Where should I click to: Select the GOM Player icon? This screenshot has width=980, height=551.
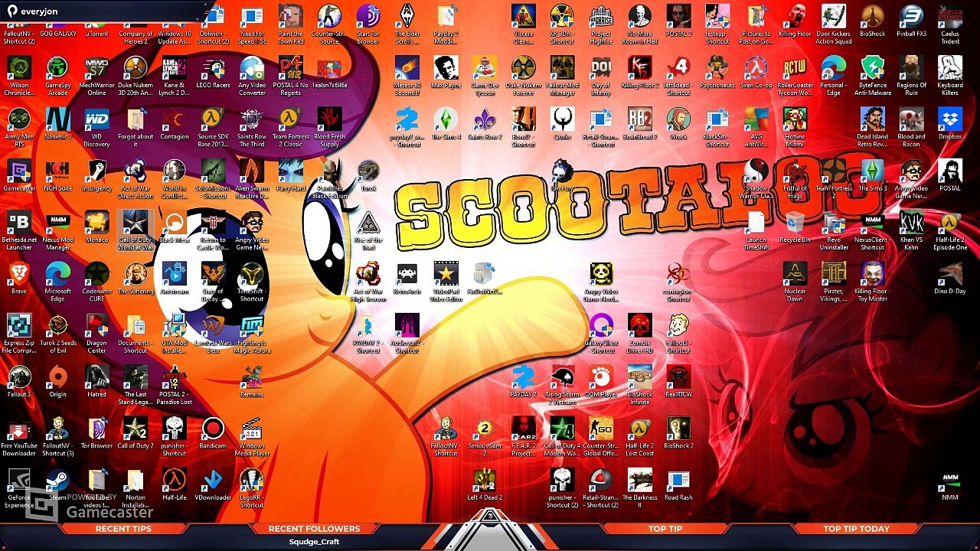601,382
